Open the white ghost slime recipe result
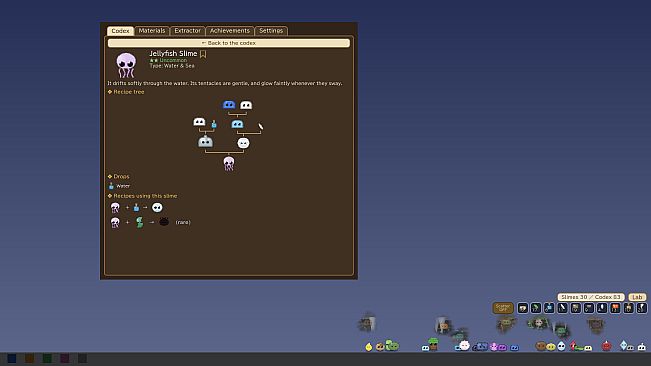Image resolution: width=651 pixels, height=366 pixels. click(x=157, y=207)
